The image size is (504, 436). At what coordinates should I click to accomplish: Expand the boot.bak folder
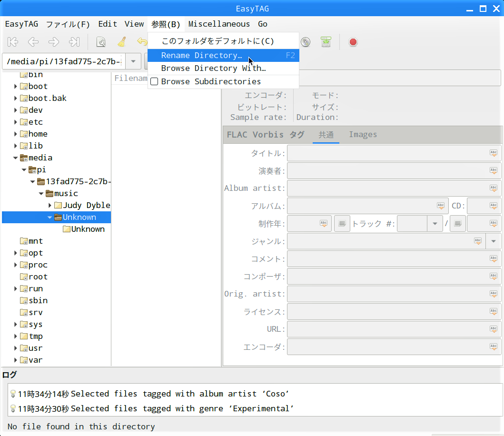(x=15, y=98)
